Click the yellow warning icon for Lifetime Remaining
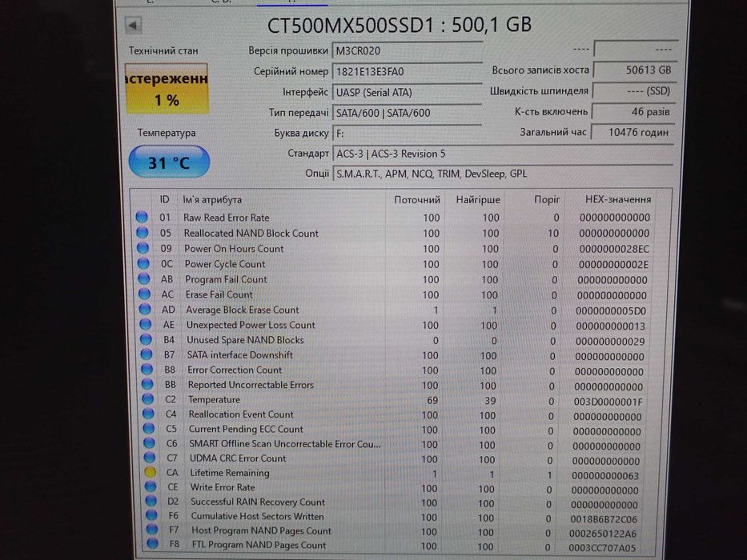This screenshot has width=747, height=560. pos(150,471)
